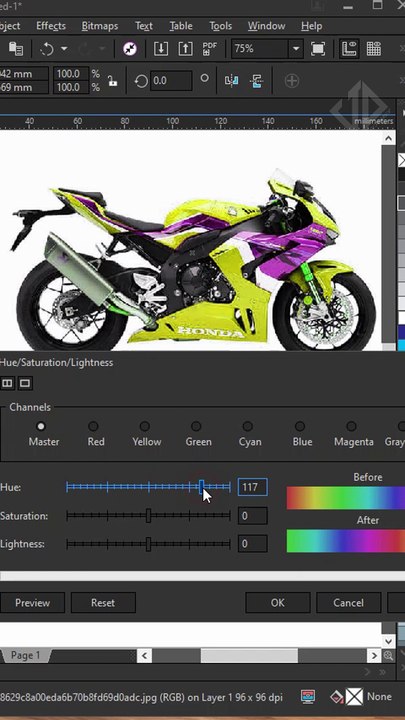Toggle the Show rulers icon
Viewport: 405px width, 720px height.
click(x=349, y=49)
